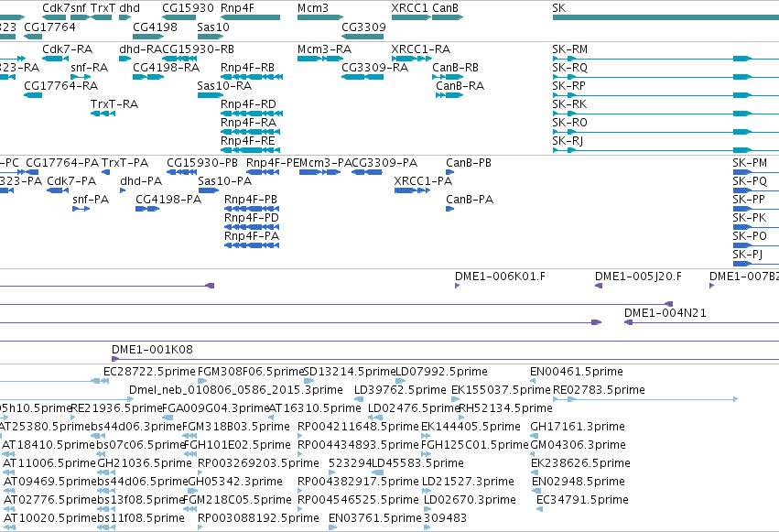Open transcript Rnp4F-RE

pos(248,141)
